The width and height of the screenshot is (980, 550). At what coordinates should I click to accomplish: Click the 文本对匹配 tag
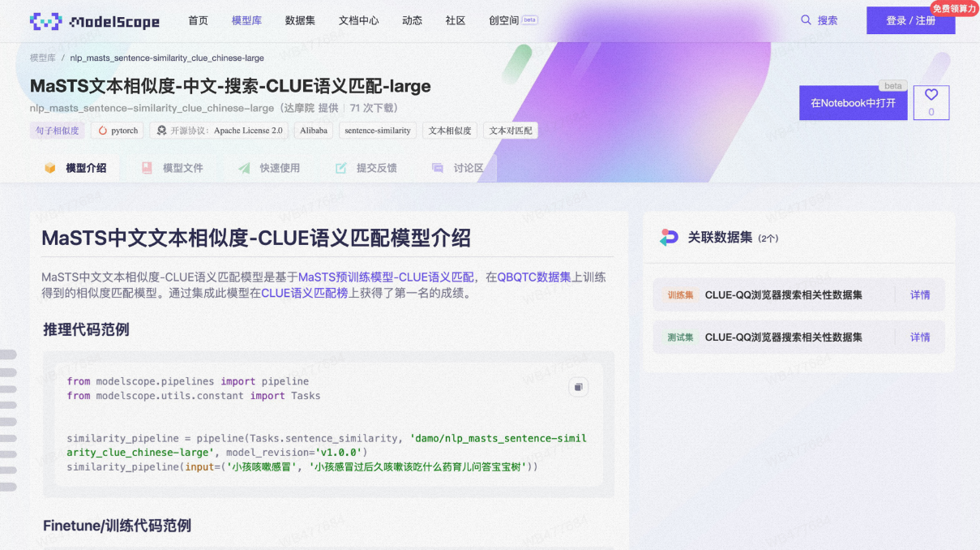point(511,131)
